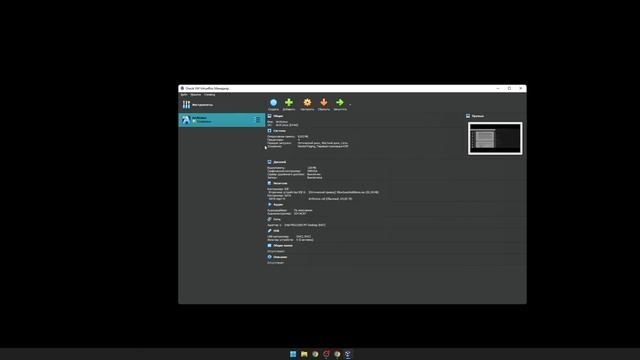The height and width of the screenshot is (360, 640).
Task: Click the Система (System) section header
Action: [x=280, y=131]
